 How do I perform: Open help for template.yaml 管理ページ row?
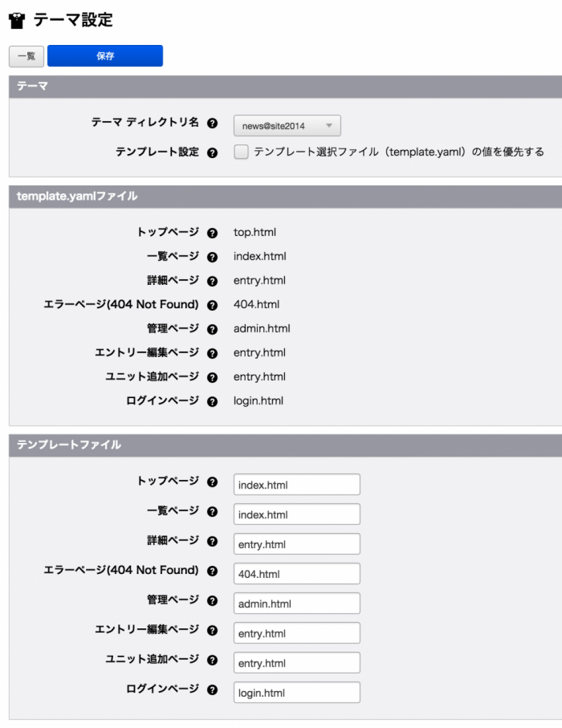(212, 329)
